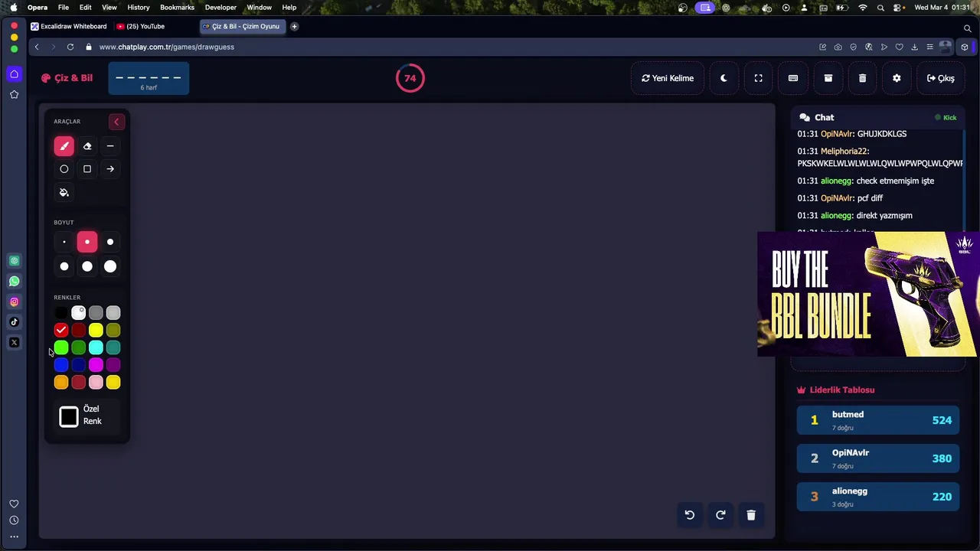This screenshot has height=551, width=980.
Task: Open Opera easy setup sliders icon
Action: (929, 47)
